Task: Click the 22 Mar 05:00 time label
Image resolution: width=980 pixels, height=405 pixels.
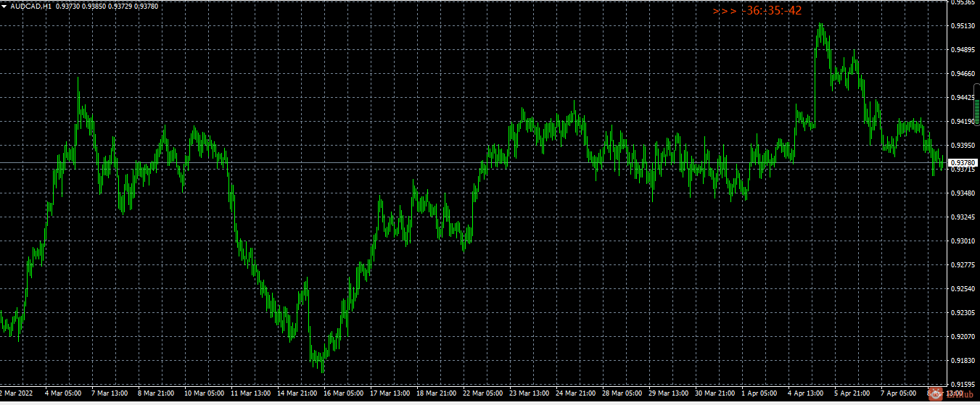Action: pyautogui.click(x=483, y=393)
